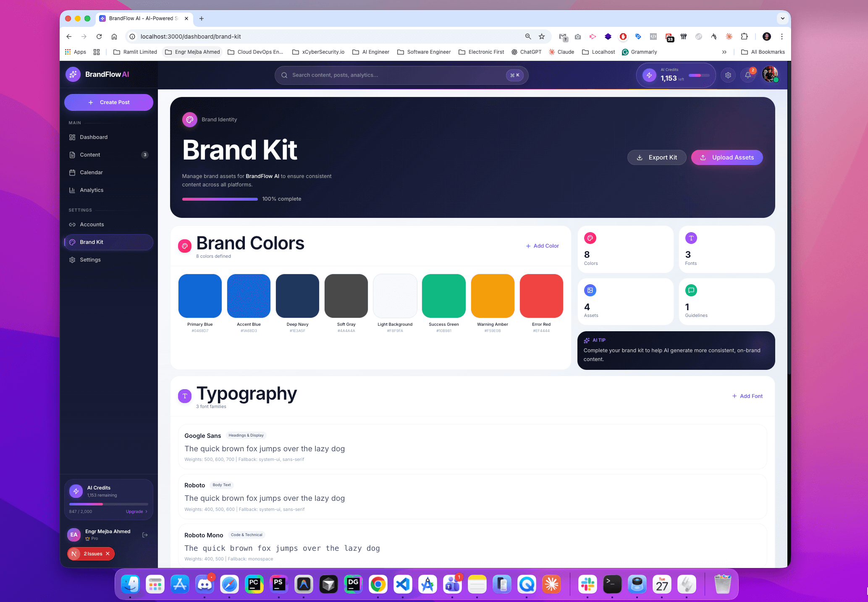View Analytics from the sidebar
This screenshot has width=868, height=602.
[92, 190]
